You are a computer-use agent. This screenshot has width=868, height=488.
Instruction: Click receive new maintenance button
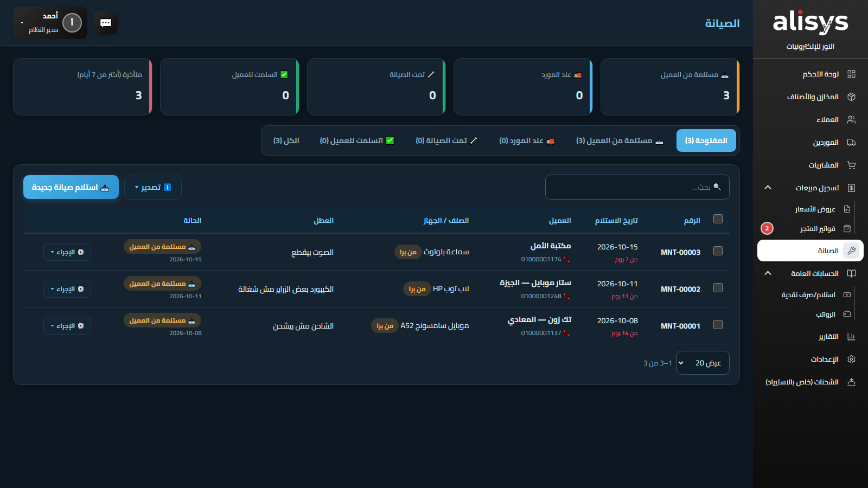[x=71, y=187]
